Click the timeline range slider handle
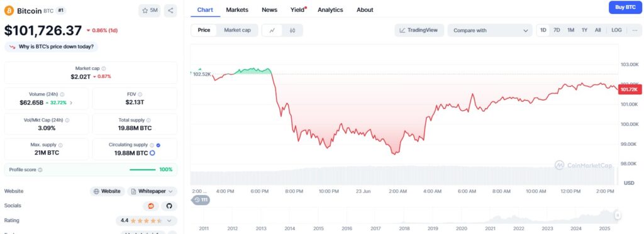Image resolution: width=644 pixels, height=234 pixels. tap(617, 215)
